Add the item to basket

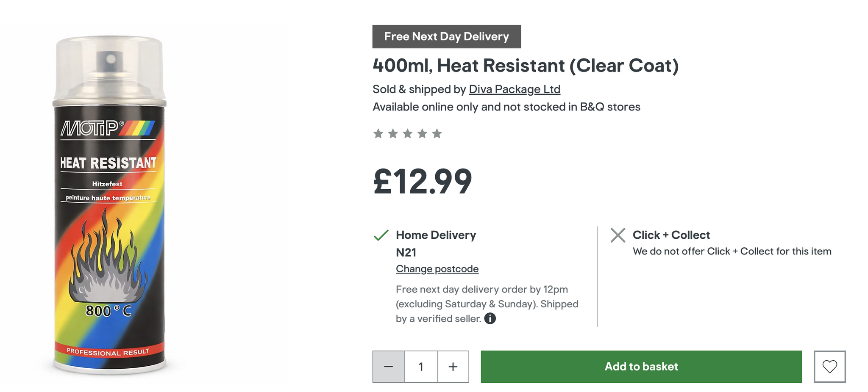click(x=641, y=367)
